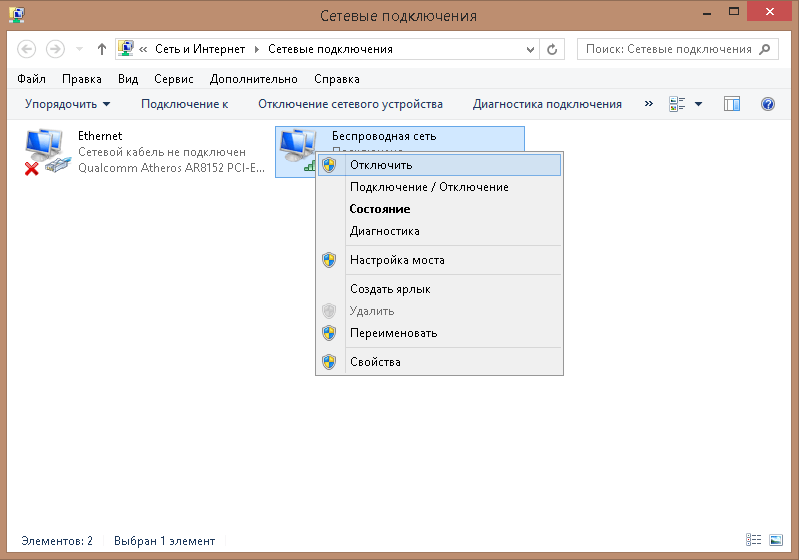
Task: Choose Отключить in context menu
Action: 439,165
